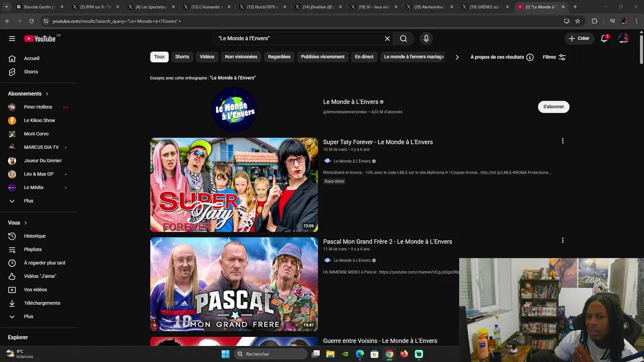The image size is (644, 362).
Task: Switch to the Blanche Gardin browser tab
Action: (x=40, y=7)
